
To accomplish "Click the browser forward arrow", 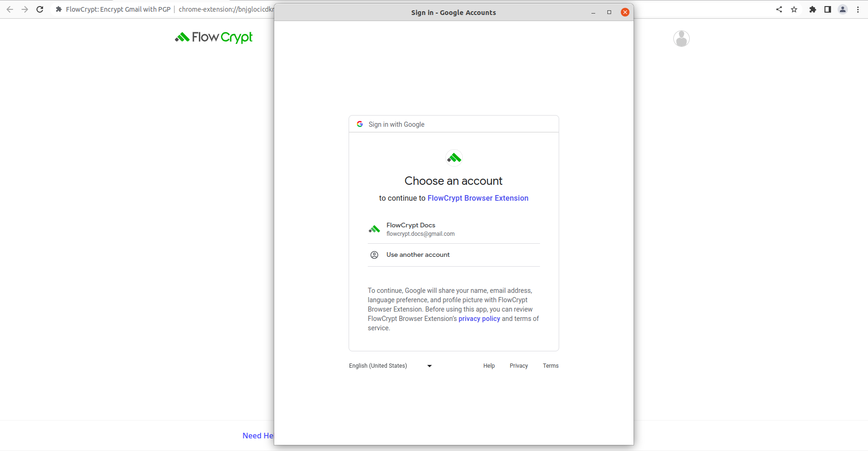I will tap(25, 9).
